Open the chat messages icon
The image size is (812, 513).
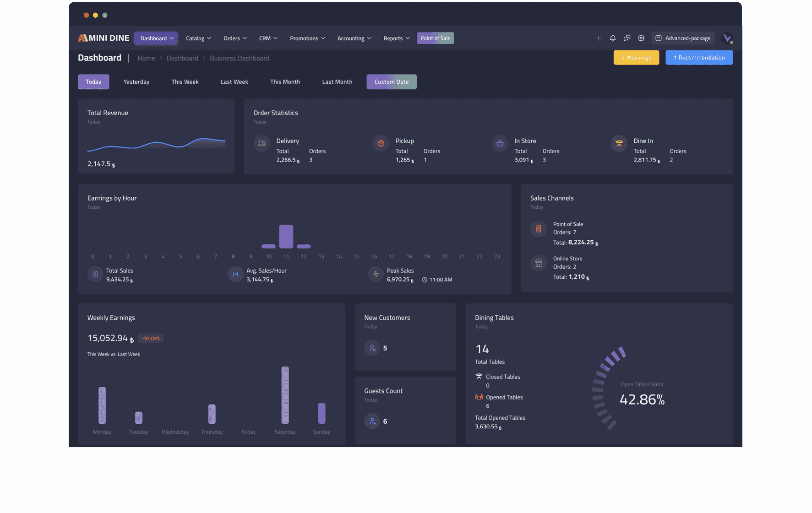tap(627, 38)
